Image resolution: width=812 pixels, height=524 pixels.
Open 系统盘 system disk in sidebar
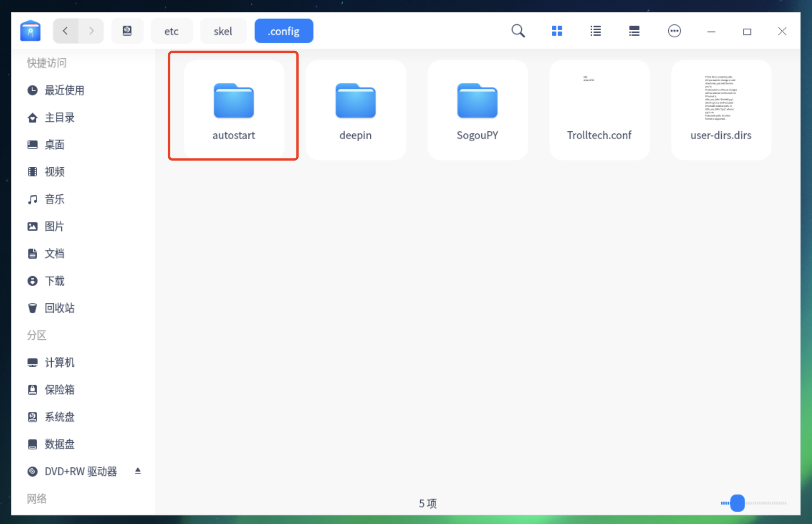pyautogui.click(x=84, y=417)
